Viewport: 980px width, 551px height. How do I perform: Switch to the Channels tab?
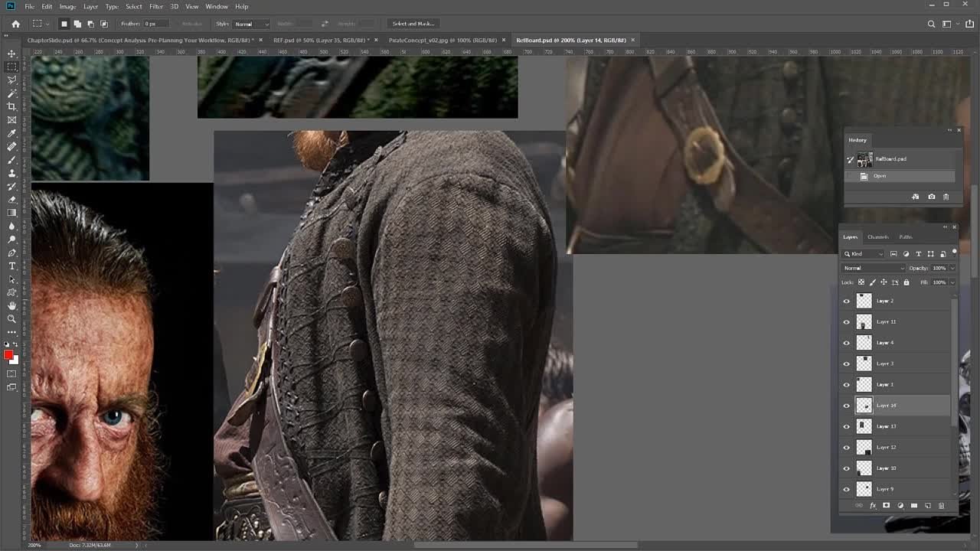pyautogui.click(x=877, y=237)
